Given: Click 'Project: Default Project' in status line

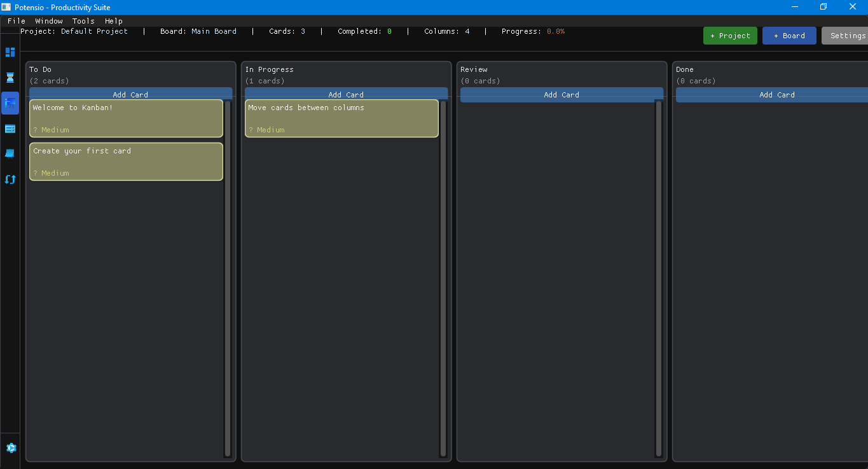Looking at the screenshot, I should point(74,31).
